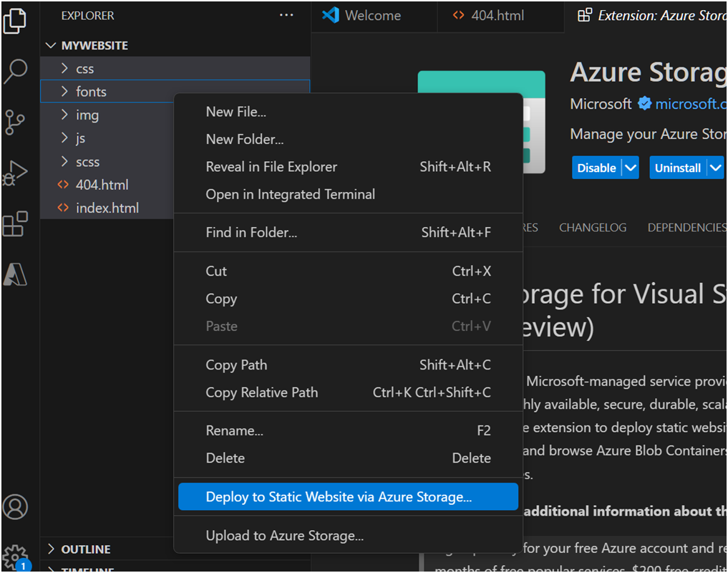Click the EXPLORER panel title
728x573 pixels.
(88, 16)
